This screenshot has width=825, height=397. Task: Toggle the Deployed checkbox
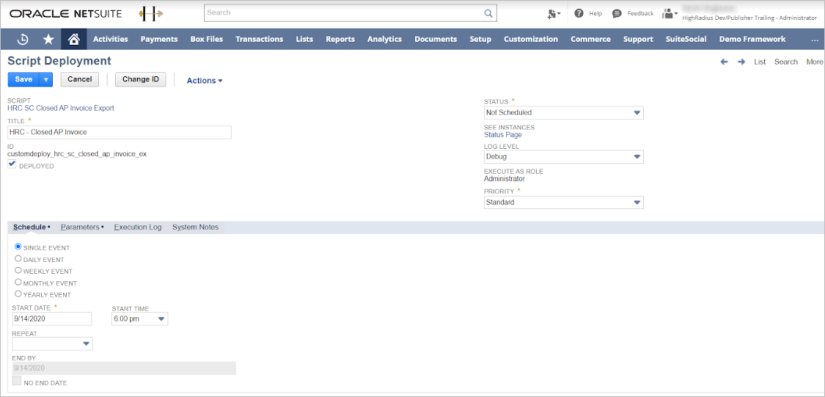12,164
